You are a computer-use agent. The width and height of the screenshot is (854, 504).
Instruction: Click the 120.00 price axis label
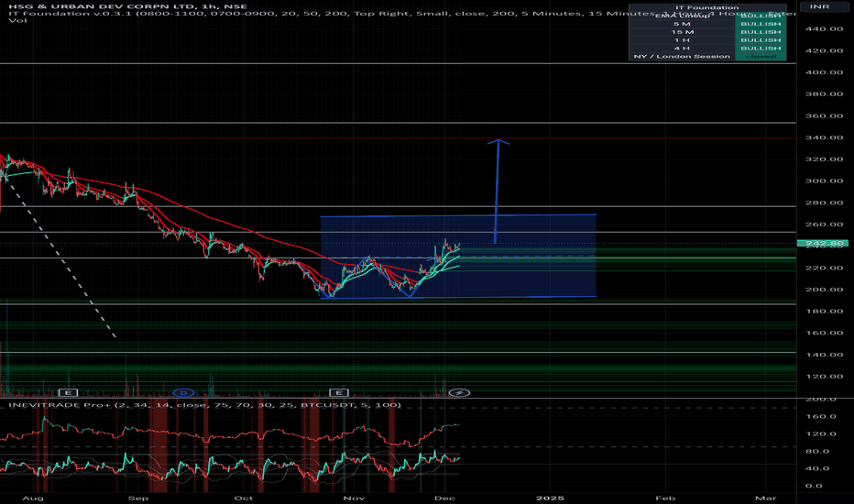point(824,377)
